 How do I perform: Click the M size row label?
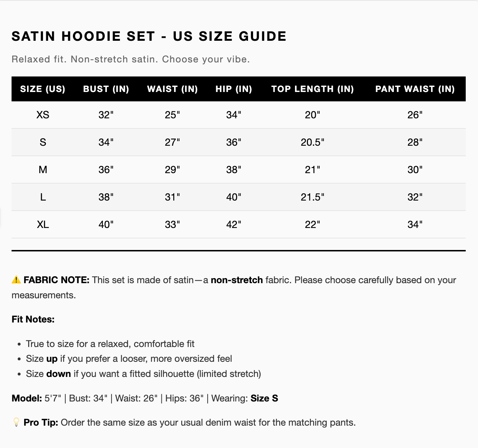(x=43, y=170)
